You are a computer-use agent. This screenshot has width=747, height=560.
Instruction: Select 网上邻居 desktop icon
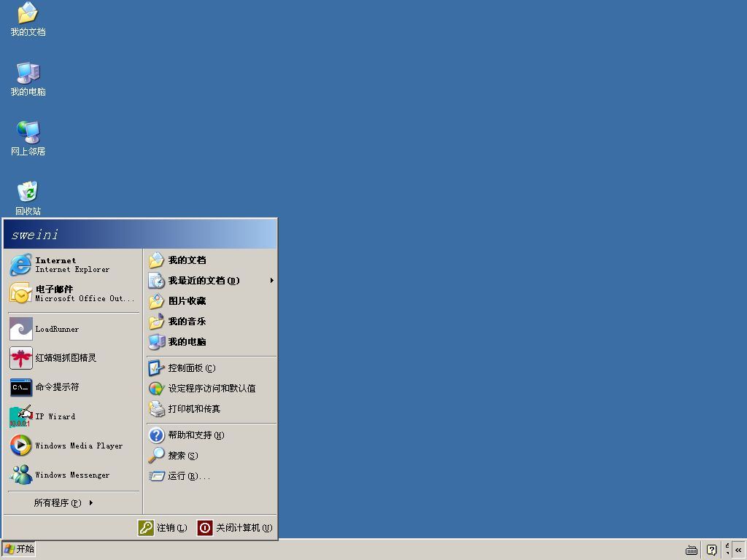[x=28, y=139]
